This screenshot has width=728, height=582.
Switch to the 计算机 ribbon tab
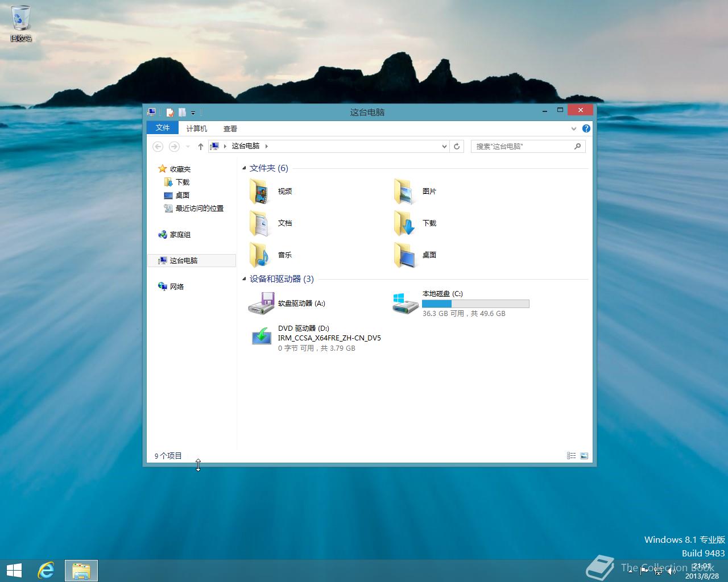(197, 128)
